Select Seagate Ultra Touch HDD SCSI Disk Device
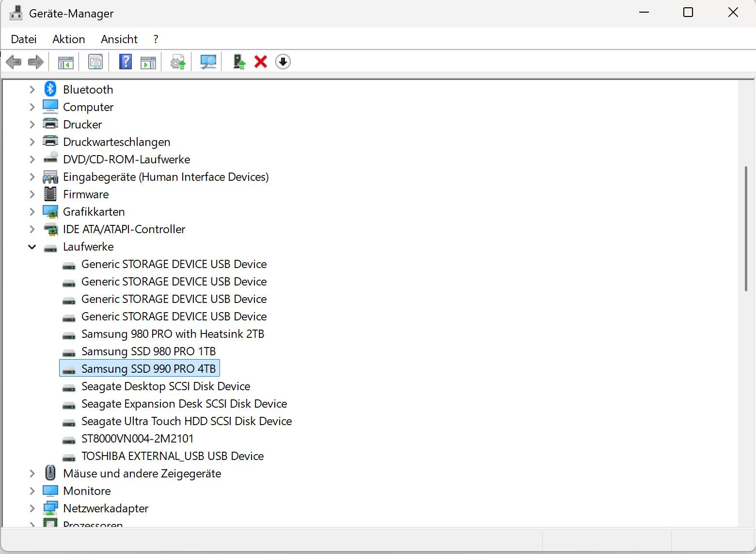The width and height of the screenshot is (756, 554). (x=187, y=421)
